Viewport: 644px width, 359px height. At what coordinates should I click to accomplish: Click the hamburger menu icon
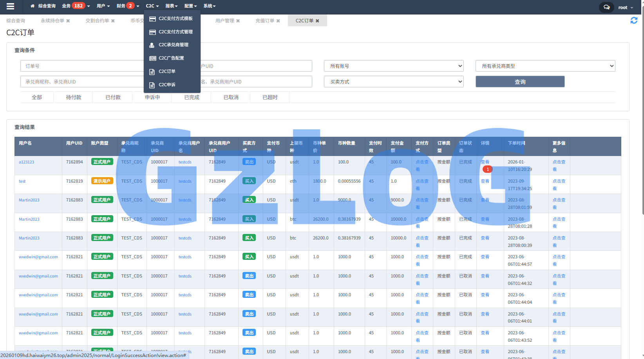pyautogui.click(x=11, y=6)
